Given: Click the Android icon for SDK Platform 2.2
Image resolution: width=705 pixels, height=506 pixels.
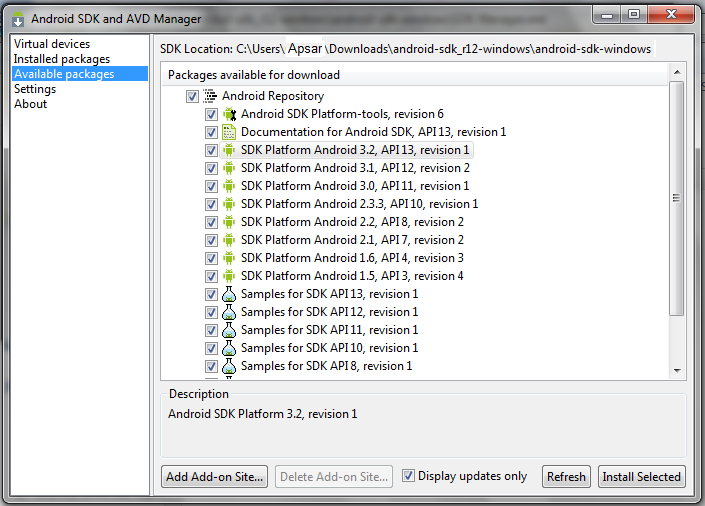Looking at the screenshot, I should click(229, 222).
